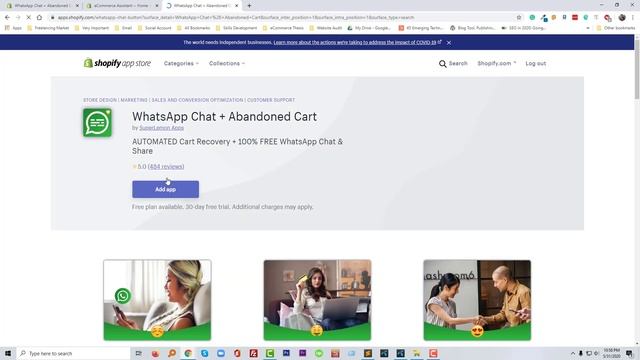Open Zoom from the taskbar
Image resolution: width=640 pixels, height=360 pixels.
tap(221, 353)
